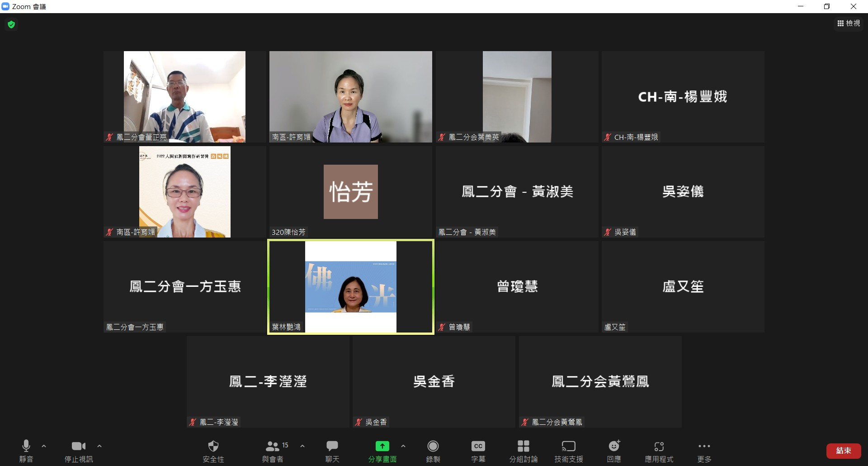Open the 聊天 chat panel

pos(332,447)
